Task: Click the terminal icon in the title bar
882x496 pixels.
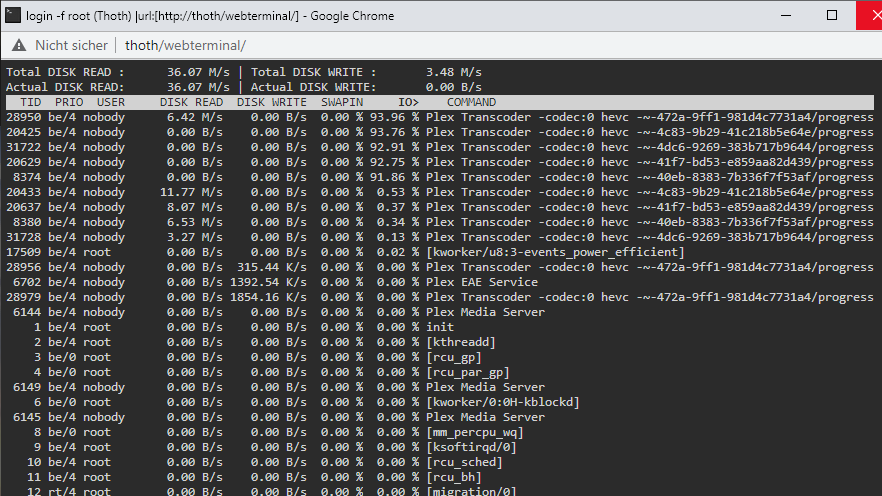Action: tap(13, 15)
